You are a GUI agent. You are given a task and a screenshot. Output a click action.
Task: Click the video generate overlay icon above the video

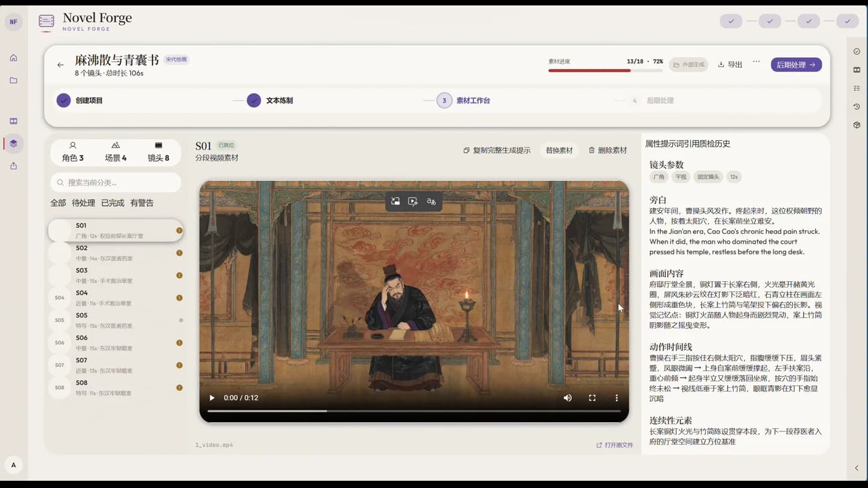click(x=413, y=201)
